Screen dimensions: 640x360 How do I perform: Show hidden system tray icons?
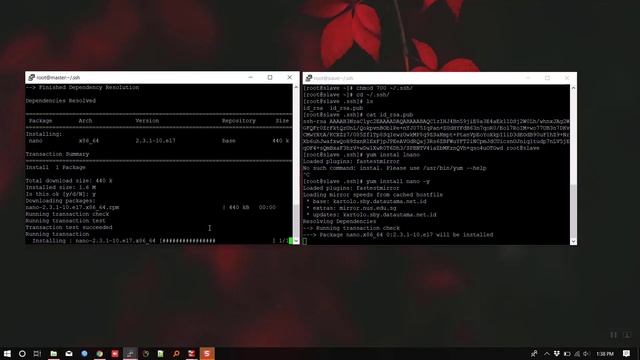pos(547,353)
